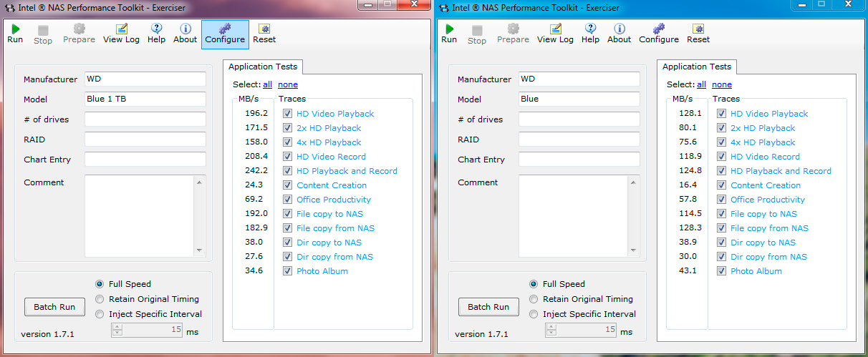Uncheck Dir copy from NAS in right window
868x357 pixels.
tap(721, 257)
